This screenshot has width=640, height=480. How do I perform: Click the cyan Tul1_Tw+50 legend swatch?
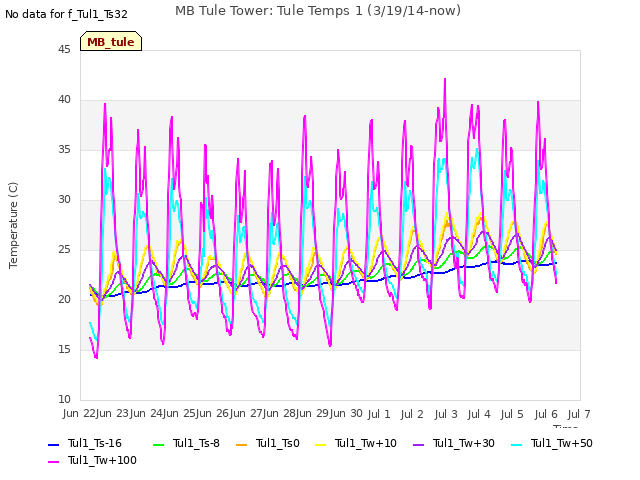pyautogui.click(x=517, y=444)
